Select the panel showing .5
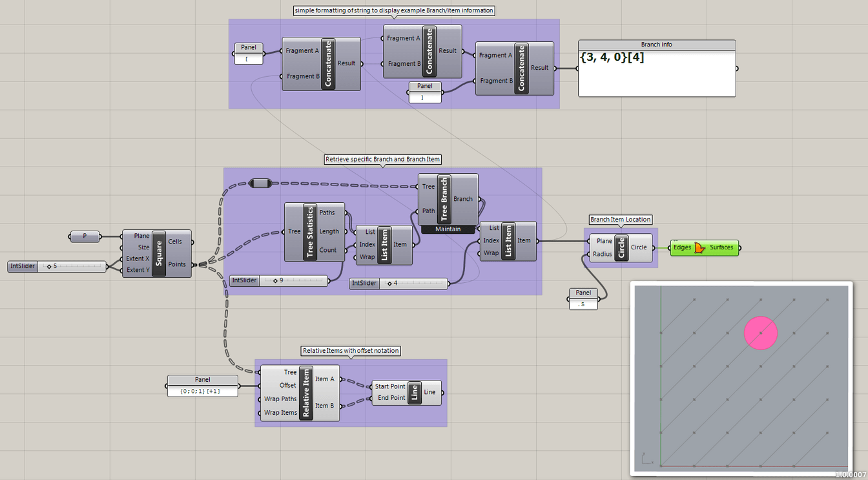This screenshot has height=480, width=868. coord(583,303)
